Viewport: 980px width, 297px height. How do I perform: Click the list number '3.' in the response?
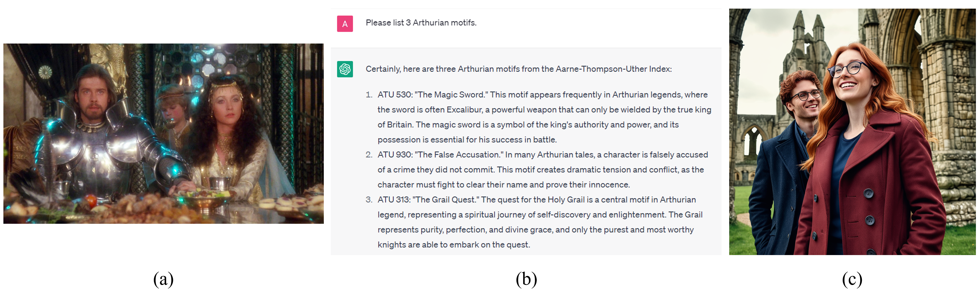coord(369,200)
